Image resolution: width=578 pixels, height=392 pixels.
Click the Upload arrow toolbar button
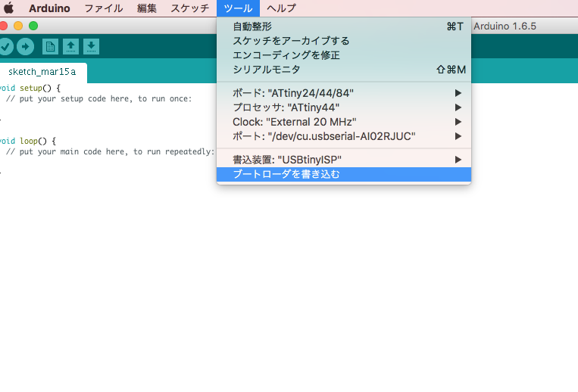click(26, 47)
